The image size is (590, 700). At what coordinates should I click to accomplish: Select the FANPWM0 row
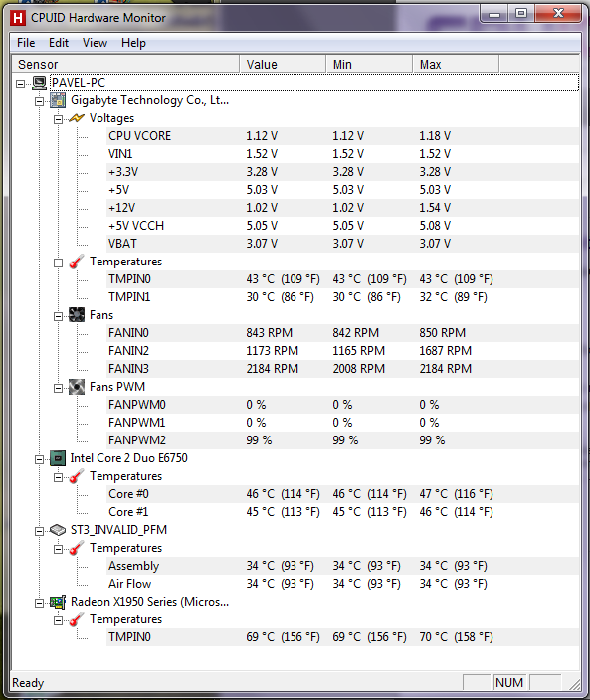[342, 405]
